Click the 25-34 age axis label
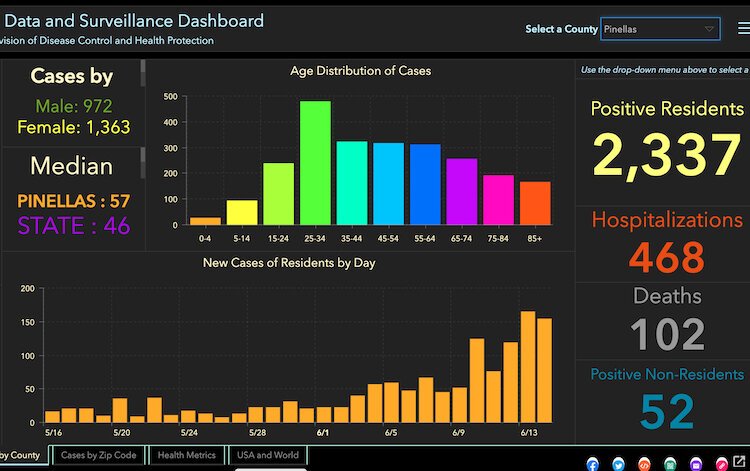Image resolution: width=750 pixels, height=471 pixels. click(315, 238)
